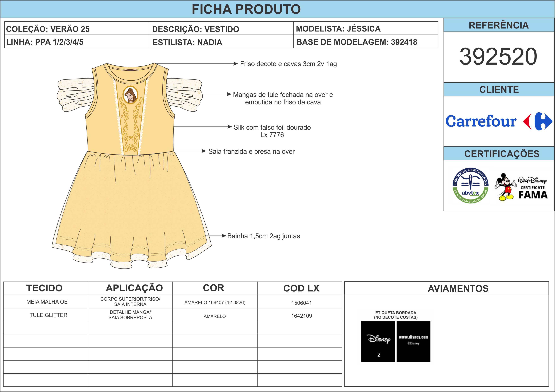Click the abvtex certification seal
The height and width of the screenshot is (392, 555).
point(470,186)
